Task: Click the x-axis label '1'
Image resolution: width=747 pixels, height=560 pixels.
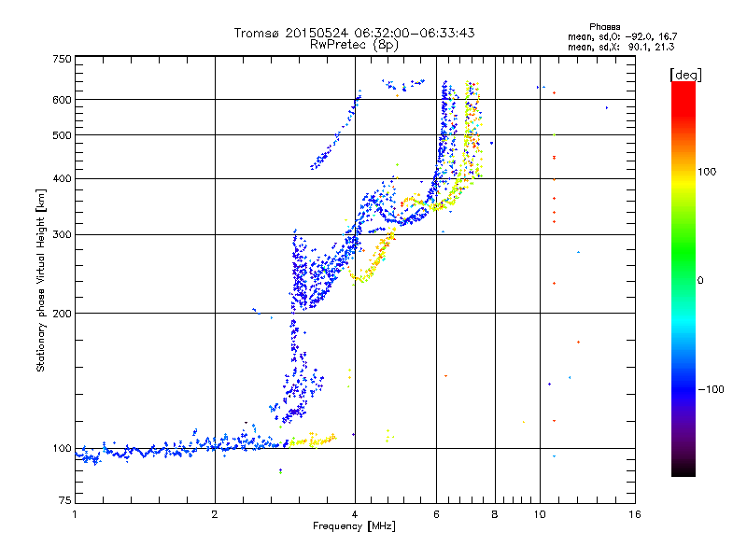Action: [75, 514]
